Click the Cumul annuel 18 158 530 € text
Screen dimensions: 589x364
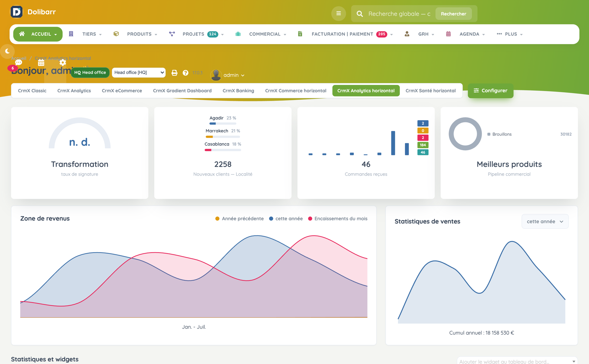tap(482, 333)
